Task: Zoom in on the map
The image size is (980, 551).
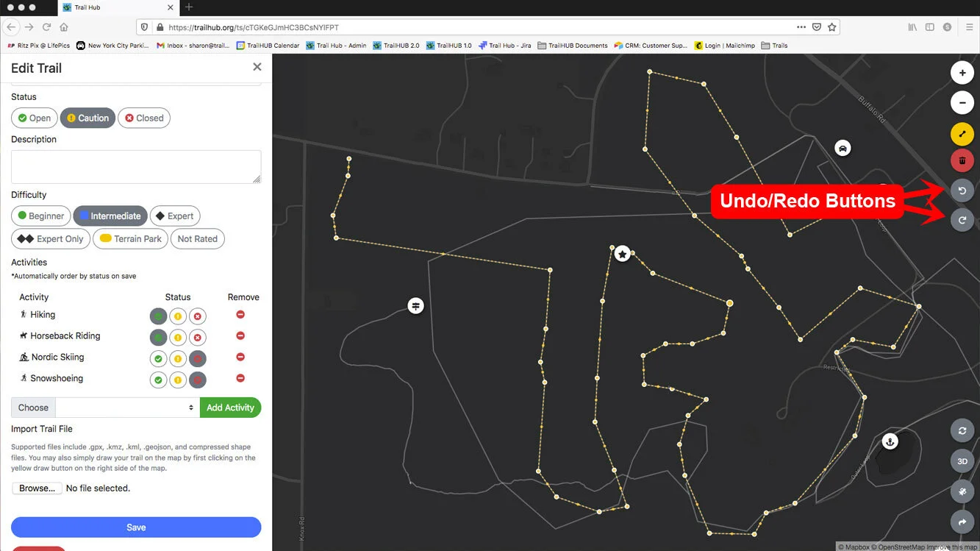Action: tap(962, 74)
